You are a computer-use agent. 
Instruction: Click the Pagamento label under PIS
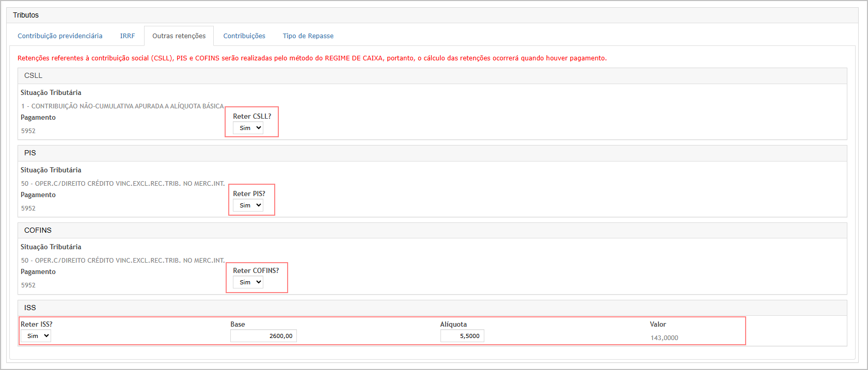pyautogui.click(x=38, y=195)
